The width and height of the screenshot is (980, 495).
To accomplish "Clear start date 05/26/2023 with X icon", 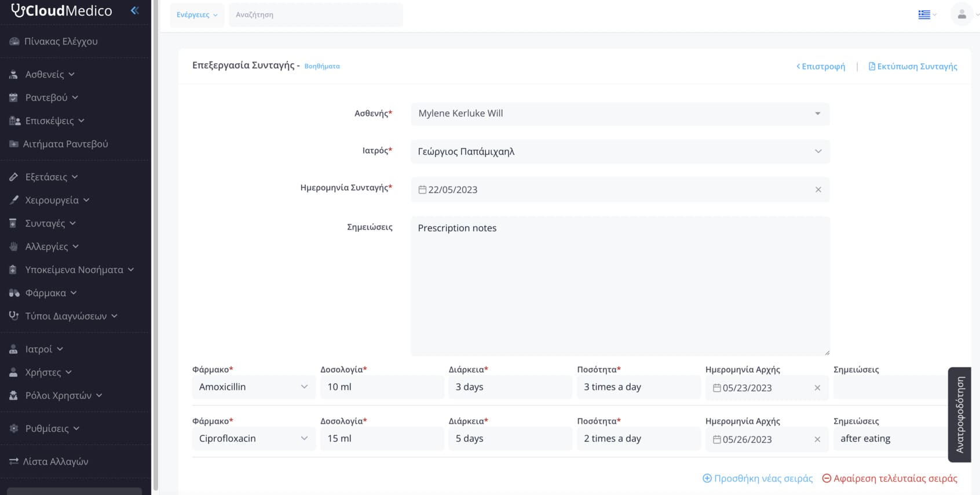I will 817,439.
